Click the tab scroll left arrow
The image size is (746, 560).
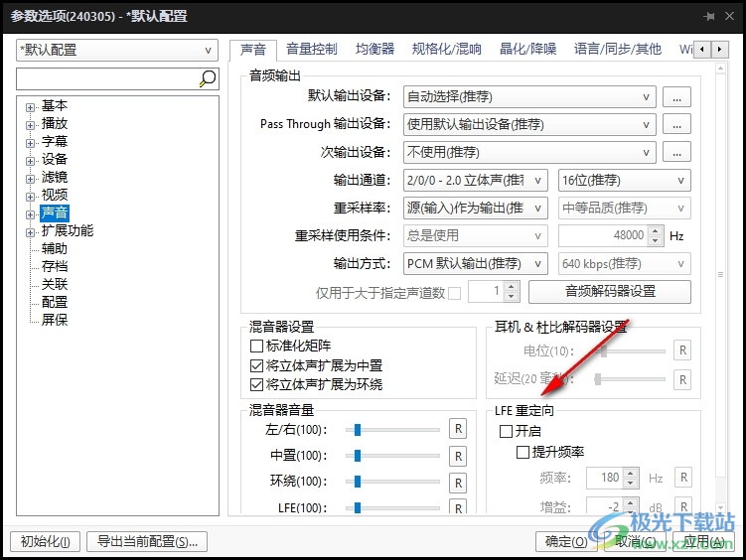coord(702,49)
